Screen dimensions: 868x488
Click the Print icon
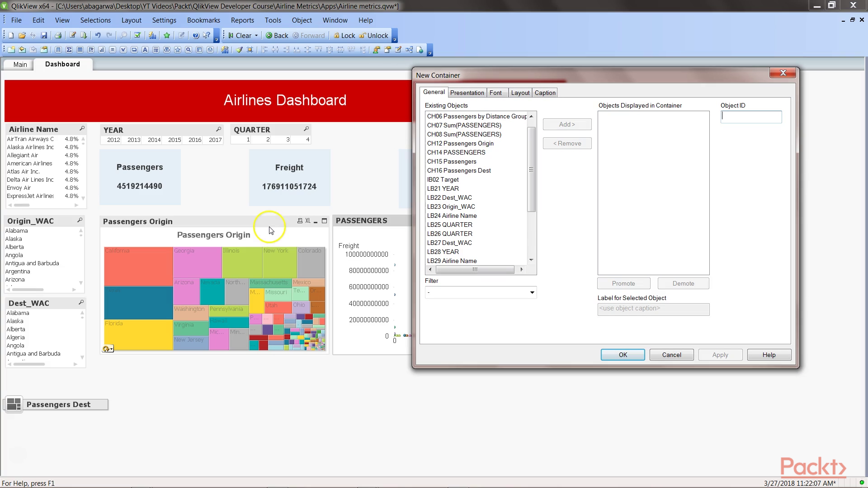[58, 35]
